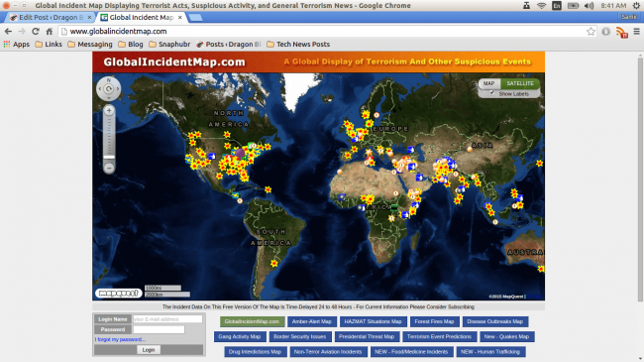Select the Global Incident Map tab
Viewport: 644px width, 362px height.
pyautogui.click(x=142, y=17)
